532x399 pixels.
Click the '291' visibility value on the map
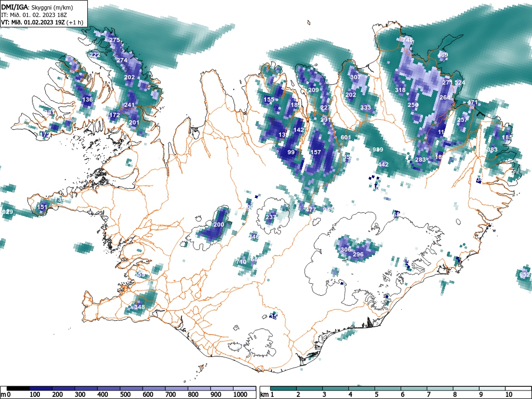click(x=326, y=120)
